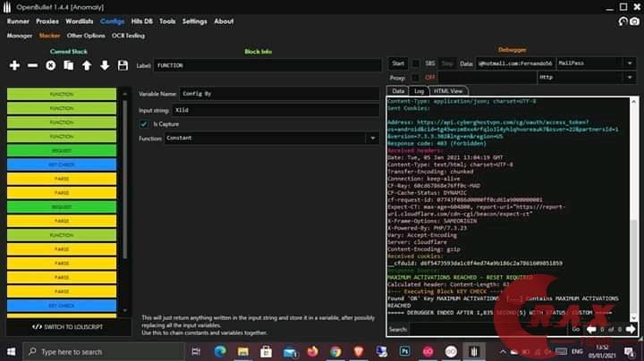Open the Settings section
Screen dimensions: 644x361
click(x=195, y=21)
